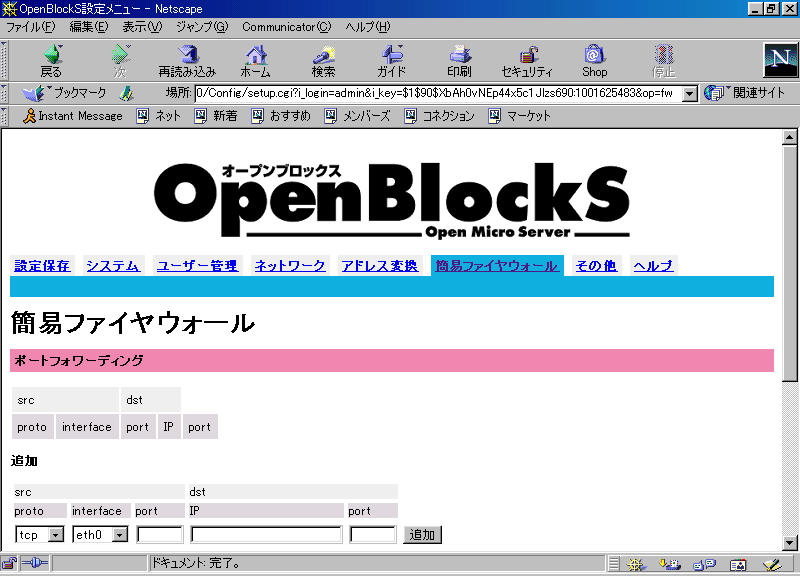This screenshot has height=576, width=800.
Task: Open the ファイル(F) menu
Action: (31, 27)
